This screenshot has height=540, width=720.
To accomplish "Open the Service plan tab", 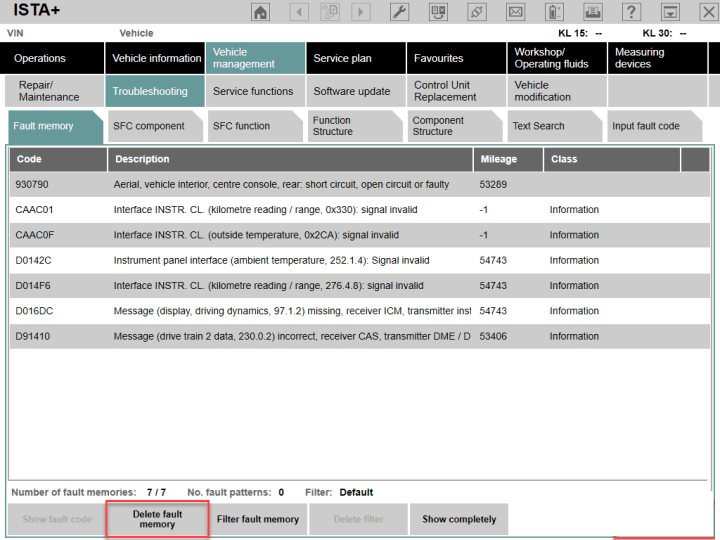I will click(356, 58).
